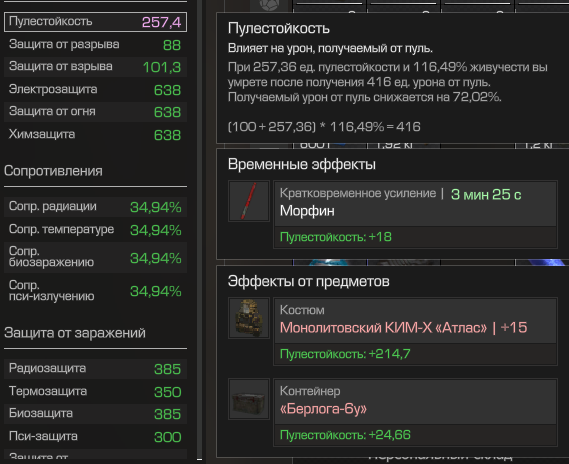This screenshot has height=464, width=569.
Task: Click the Morphine syringe icon
Action: point(249,201)
